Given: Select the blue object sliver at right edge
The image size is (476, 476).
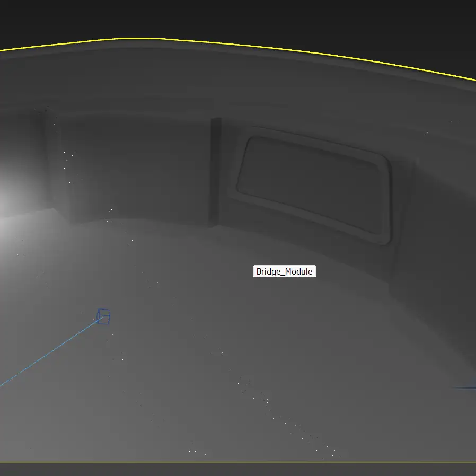Looking at the screenshot, I should click(465, 388).
